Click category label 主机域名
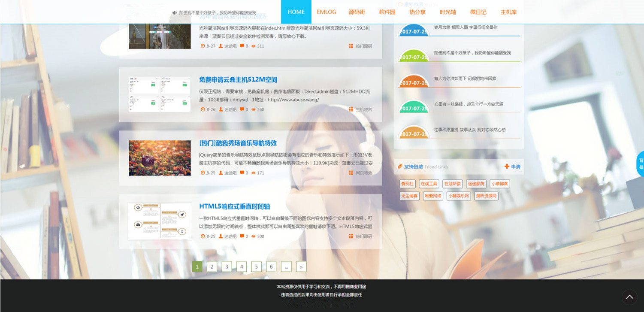Screen dimensions: 644x312 pyautogui.click(x=364, y=109)
